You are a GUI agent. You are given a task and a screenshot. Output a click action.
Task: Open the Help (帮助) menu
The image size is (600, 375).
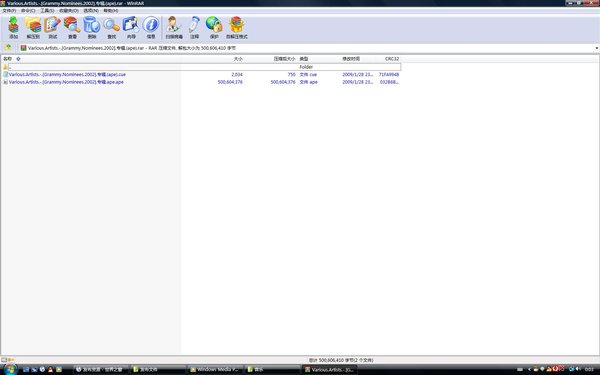tap(111, 11)
